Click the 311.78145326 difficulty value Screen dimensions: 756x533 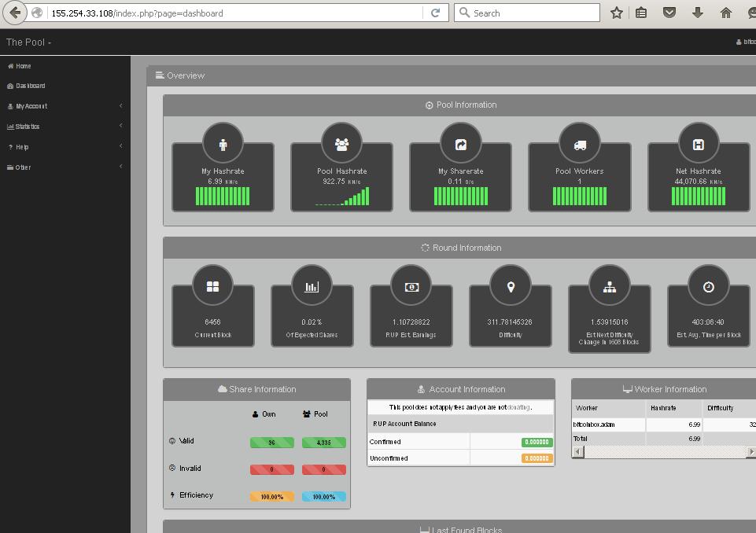[x=510, y=322]
